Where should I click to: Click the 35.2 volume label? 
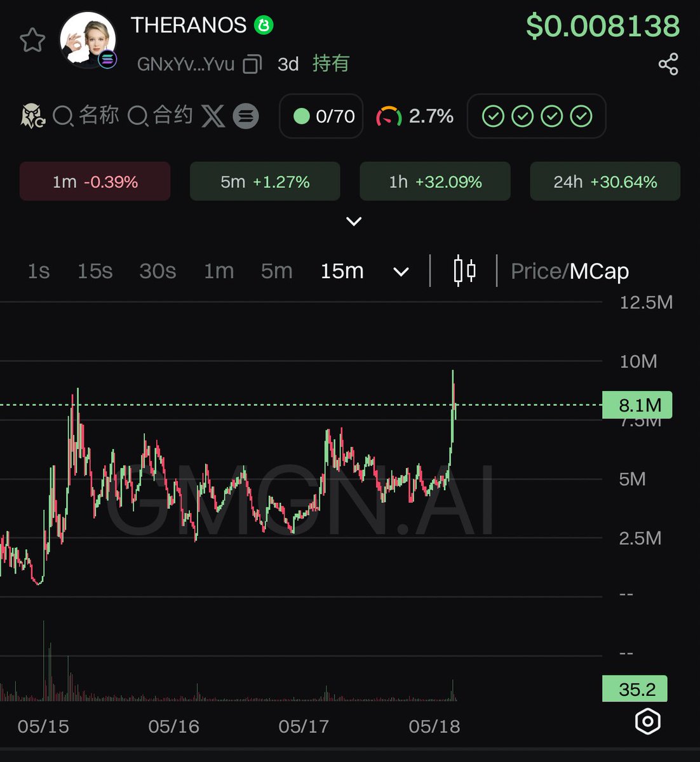tap(635, 689)
